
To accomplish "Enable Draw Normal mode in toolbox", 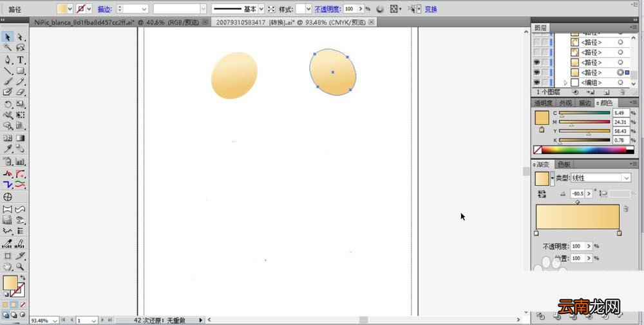I will pyautogui.click(x=5, y=315).
